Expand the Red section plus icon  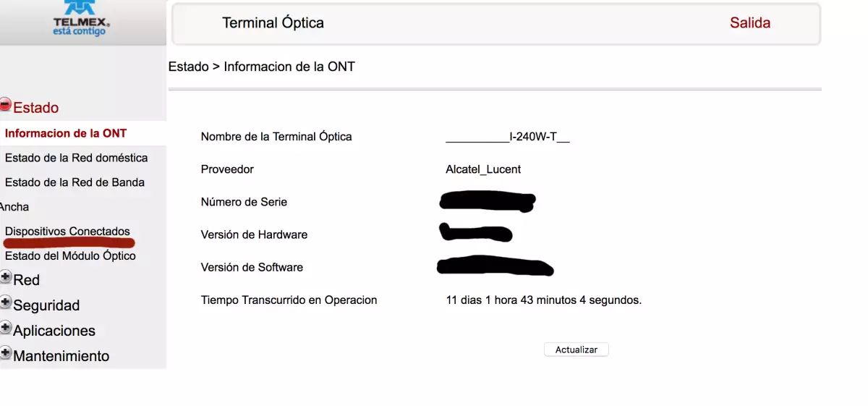pyautogui.click(x=6, y=277)
